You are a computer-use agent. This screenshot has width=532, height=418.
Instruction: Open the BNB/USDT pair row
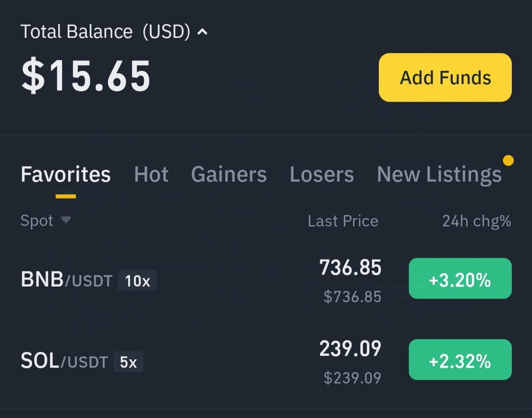tap(266, 280)
